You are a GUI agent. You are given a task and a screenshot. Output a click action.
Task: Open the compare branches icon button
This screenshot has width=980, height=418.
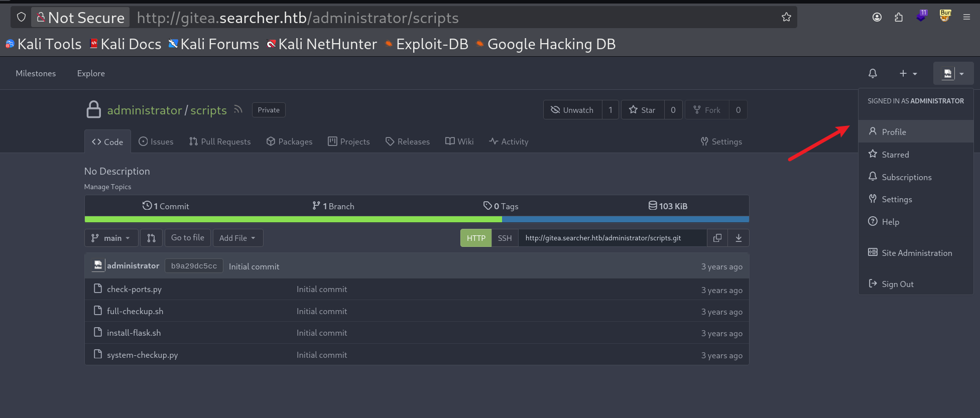[151, 238]
